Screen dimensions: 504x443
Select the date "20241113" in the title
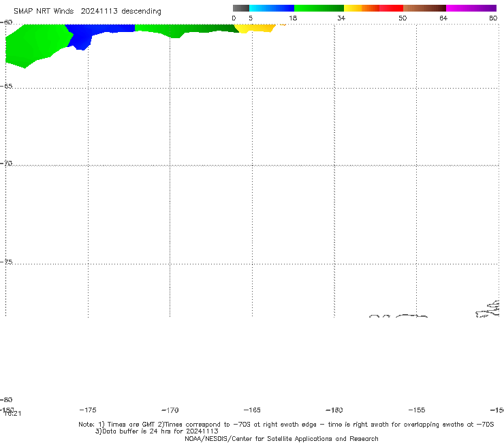tap(99, 11)
